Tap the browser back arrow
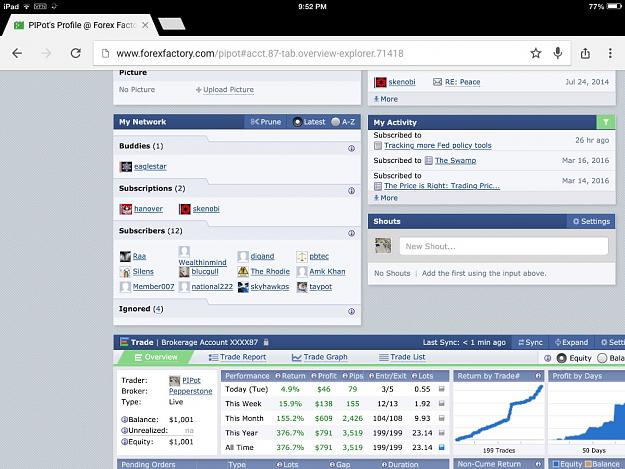The image size is (625, 469). tap(17, 53)
